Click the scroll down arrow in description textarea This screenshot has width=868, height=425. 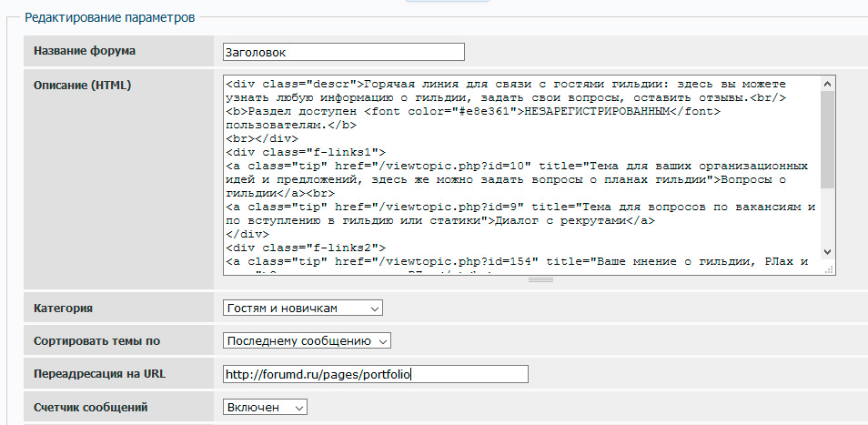click(827, 252)
